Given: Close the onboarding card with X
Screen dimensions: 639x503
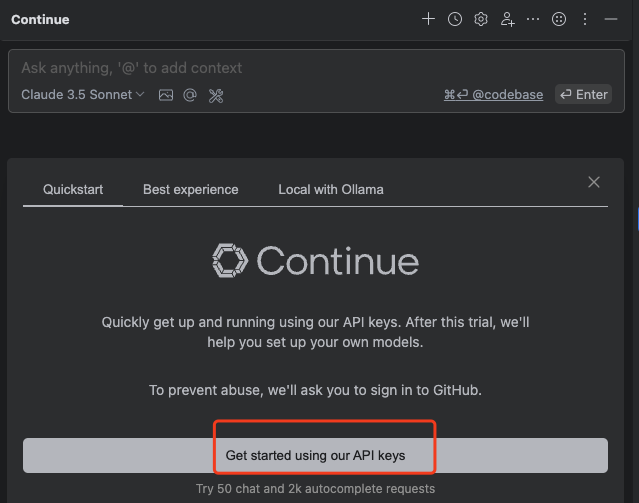Looking at the screenshot, I should (x=594, y=182).
